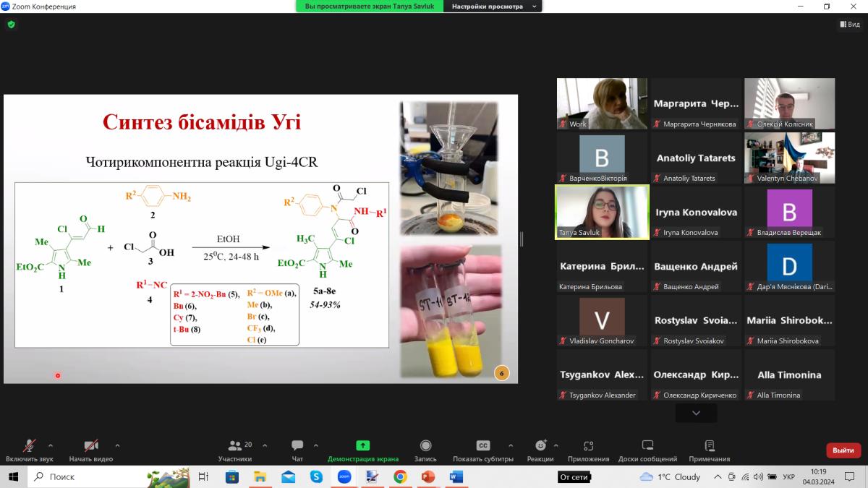Open the Chat panel
Viewport: 868px width, 488px height.
click(297, 446)
